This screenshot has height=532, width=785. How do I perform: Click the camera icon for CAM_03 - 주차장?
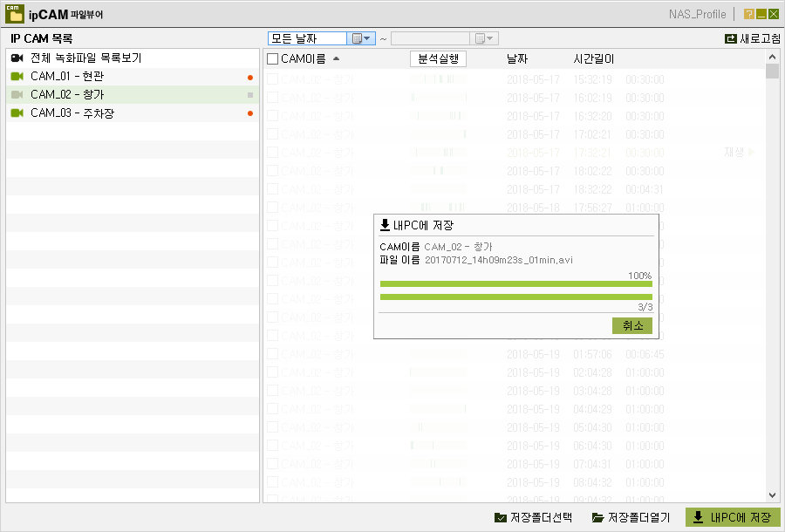17,113
